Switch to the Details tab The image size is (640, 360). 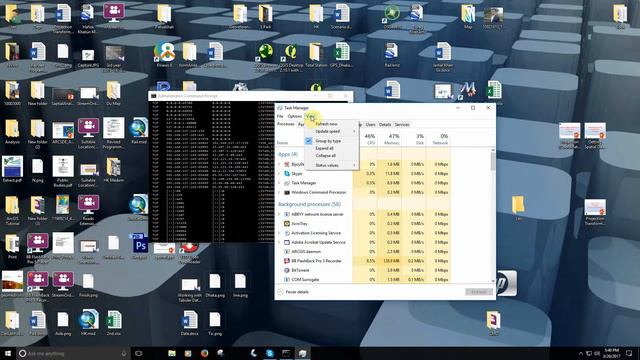[385, 124]
